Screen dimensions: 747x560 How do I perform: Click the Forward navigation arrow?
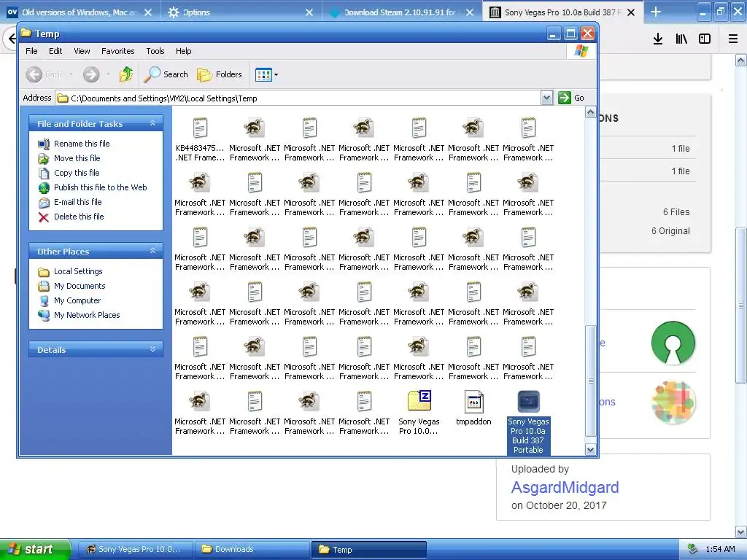[91, 74]
